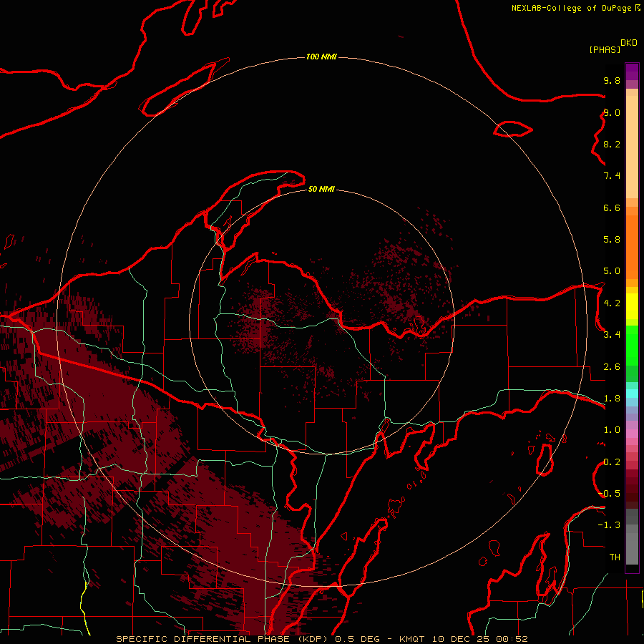
Task: Click the 4.2 value on the color scale
Action: click(x=612, y=303)
